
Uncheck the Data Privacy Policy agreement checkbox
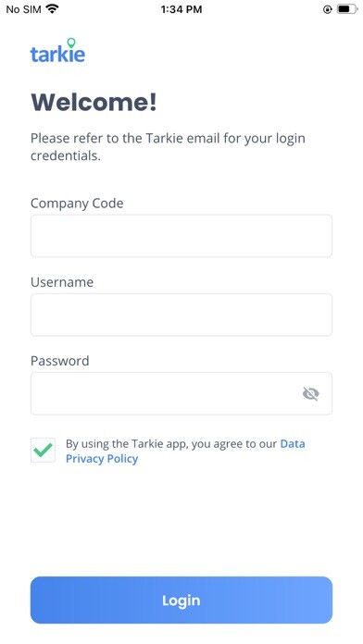pyautogui.click(x=43, y=450)
